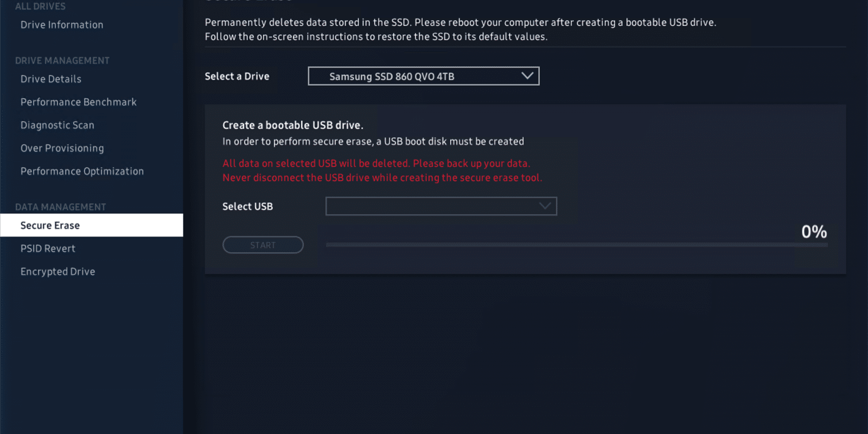Go to the Encrypted Drive section
The image size is (868, 434).
pos(58,272)
